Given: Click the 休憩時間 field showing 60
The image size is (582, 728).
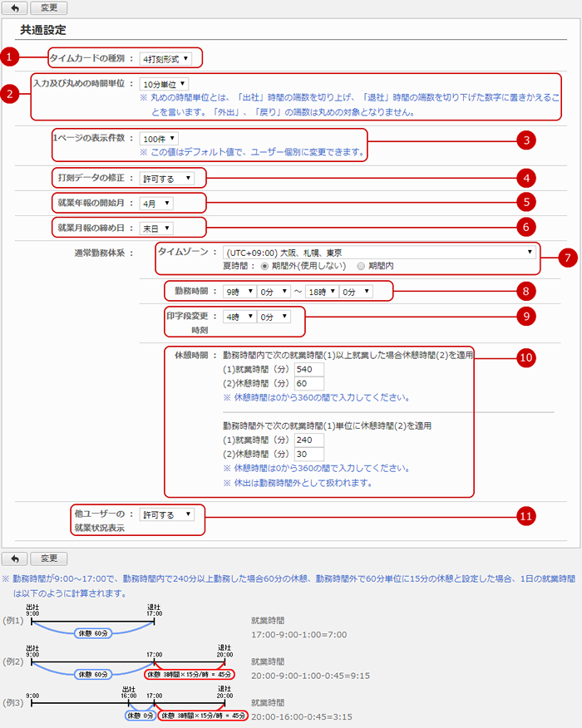Looking at the screenshot, I should 308,383.
